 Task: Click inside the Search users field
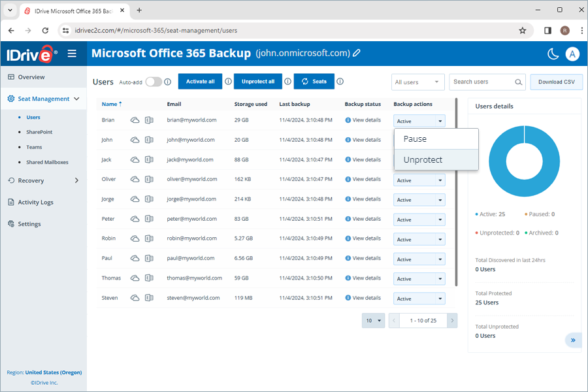tap(481, 82)
